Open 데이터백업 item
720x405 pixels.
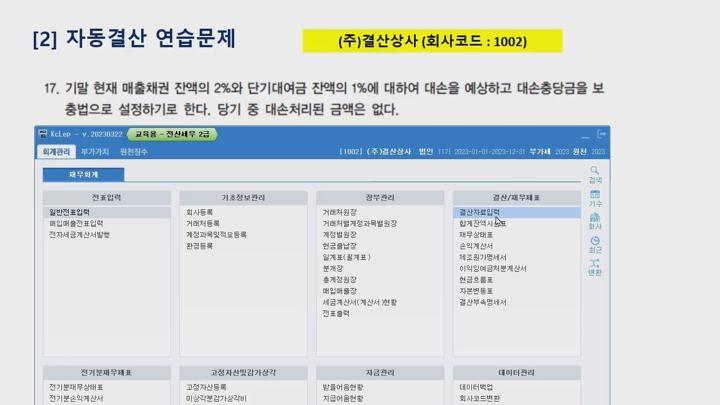click(476, 387)
